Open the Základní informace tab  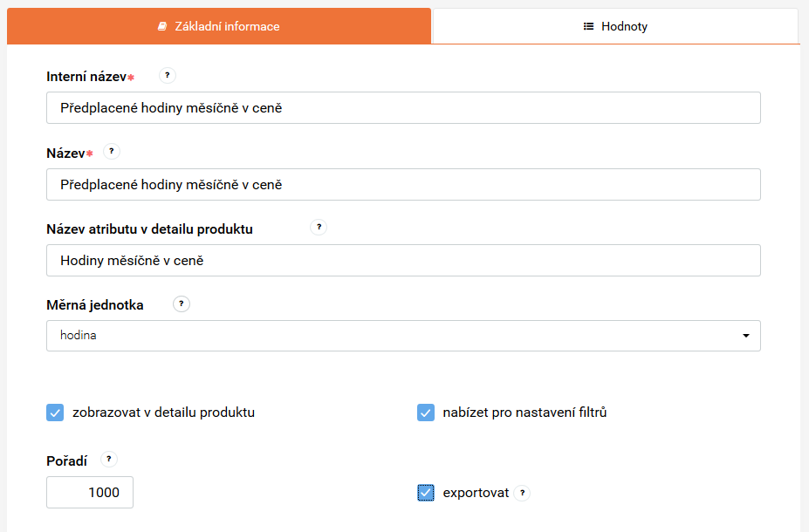click(x=219, y=26)
